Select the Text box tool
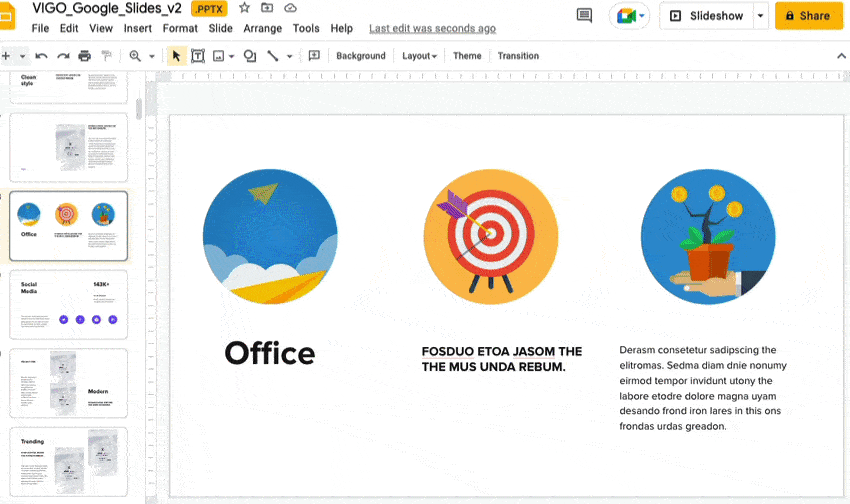 (x=198, y=56)
